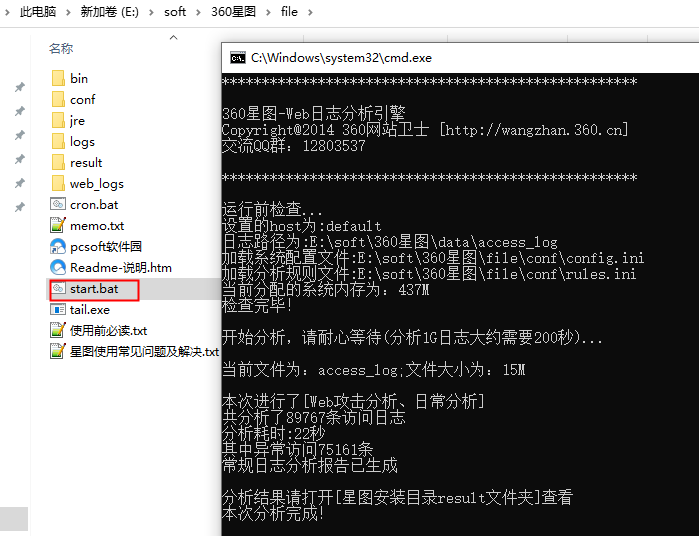The height and width of the screenshot is (536, 699).
Task: Select the bin folder name
Action: click(x=79, y=78)
